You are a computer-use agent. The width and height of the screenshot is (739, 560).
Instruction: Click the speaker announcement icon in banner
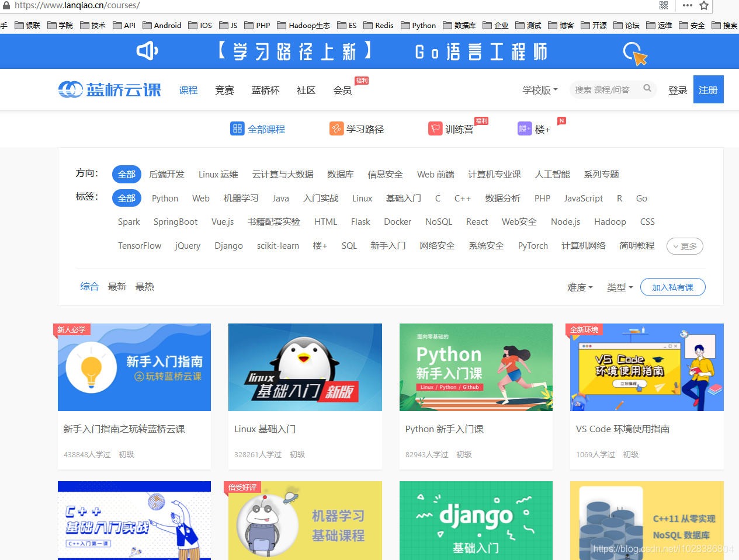click(x=147, y=51)
